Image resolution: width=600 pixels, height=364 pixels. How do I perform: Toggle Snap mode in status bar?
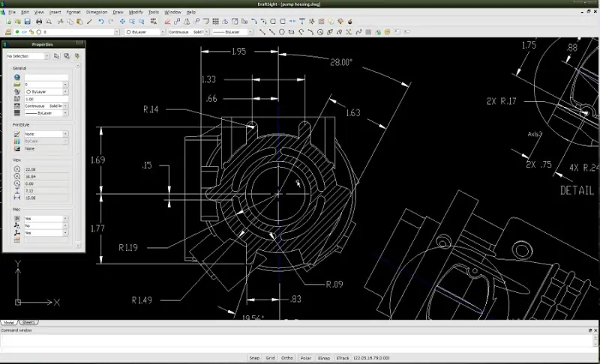pos(254,358)
